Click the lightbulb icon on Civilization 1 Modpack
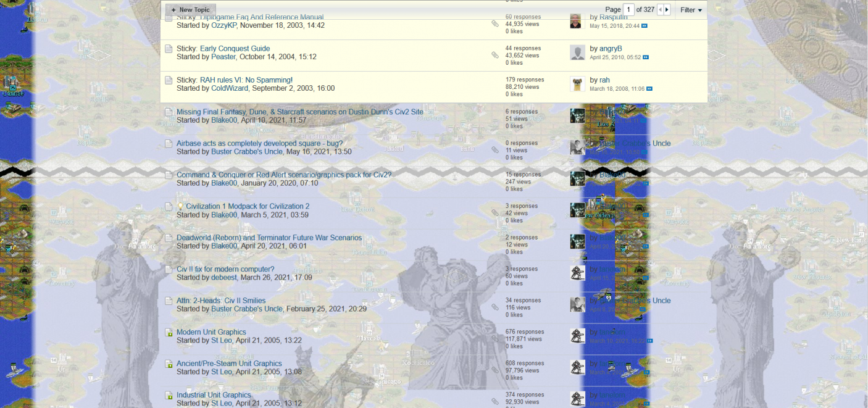The height and width of the screenshot is (408, 868). pos(180,207)
